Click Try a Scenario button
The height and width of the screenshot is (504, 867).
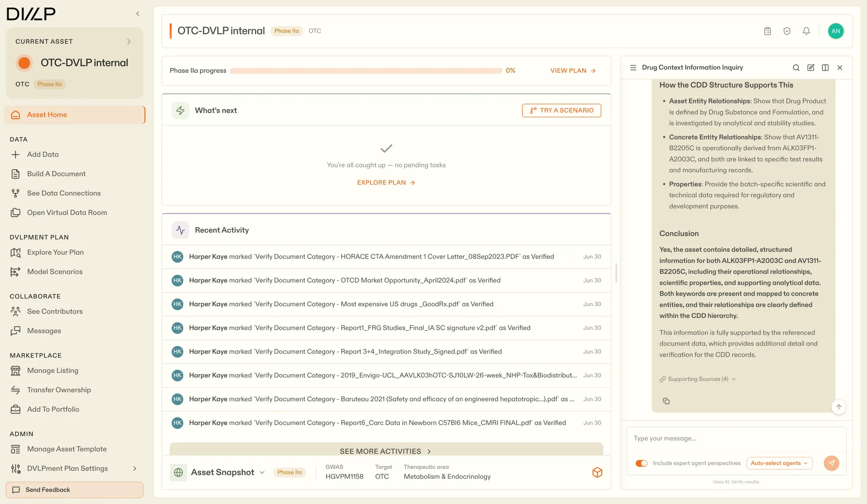tap(561, 111)
